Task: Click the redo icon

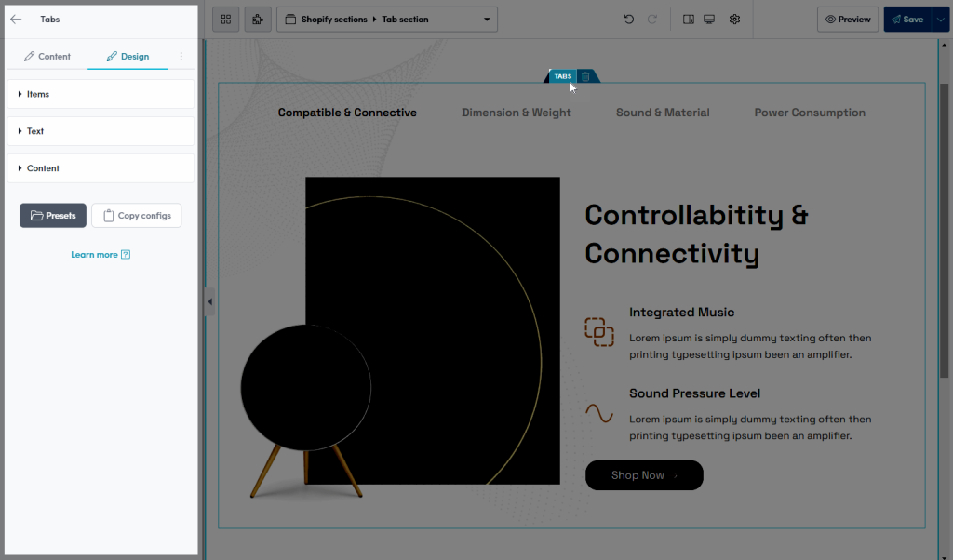Action: 652,20
